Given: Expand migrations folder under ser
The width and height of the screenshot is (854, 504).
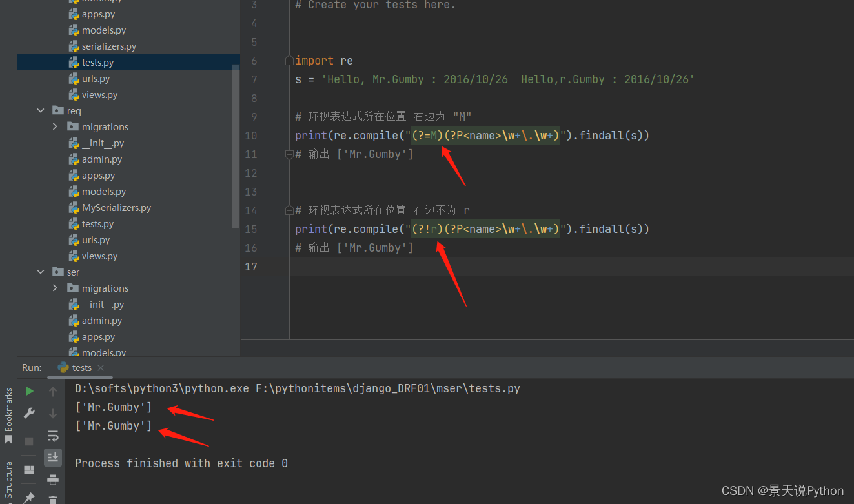Looking at the screenshot, I should tap(56, 288).
